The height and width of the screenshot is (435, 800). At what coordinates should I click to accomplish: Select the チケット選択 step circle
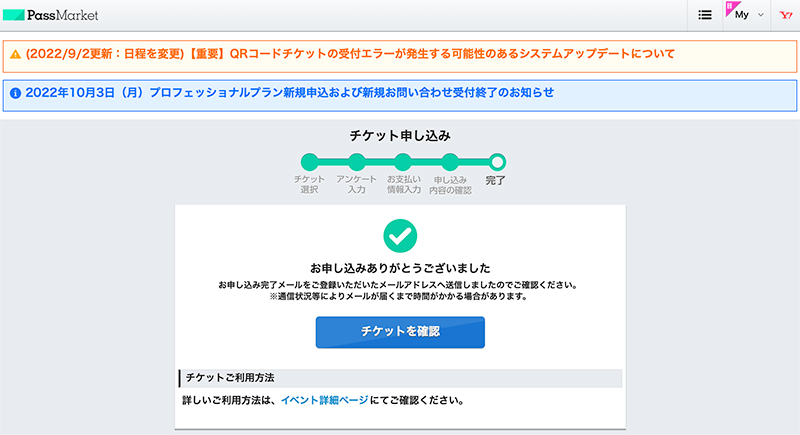pyautogui.click(x=309, y=162)
